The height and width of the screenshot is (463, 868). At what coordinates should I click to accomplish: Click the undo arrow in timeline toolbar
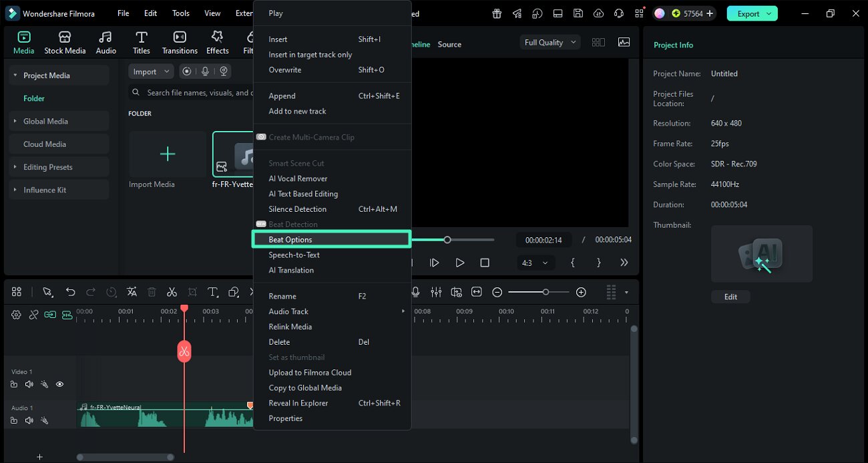(70, 292)
